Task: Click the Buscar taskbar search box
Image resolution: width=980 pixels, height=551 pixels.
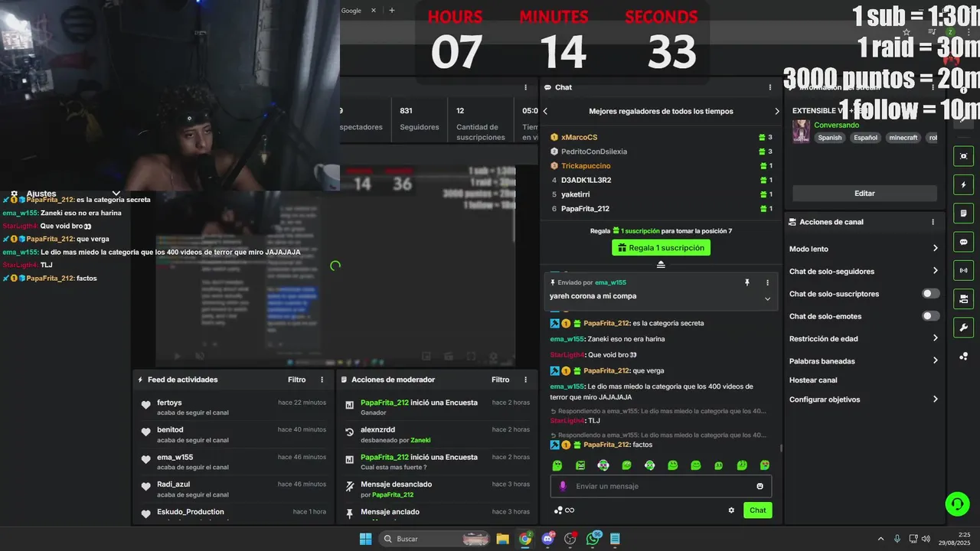Action: (435, 539)
